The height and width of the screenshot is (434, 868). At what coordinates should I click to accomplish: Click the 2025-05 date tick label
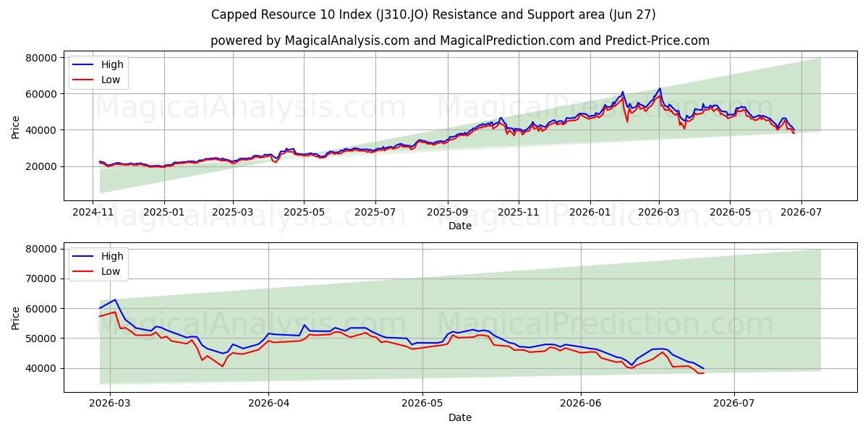click(x=304, y=213)
